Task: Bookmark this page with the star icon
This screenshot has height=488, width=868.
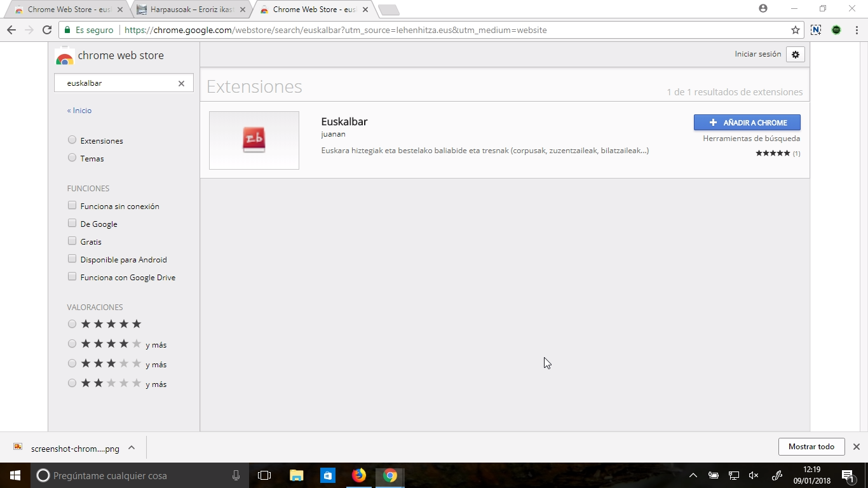Action: (795, 30)
